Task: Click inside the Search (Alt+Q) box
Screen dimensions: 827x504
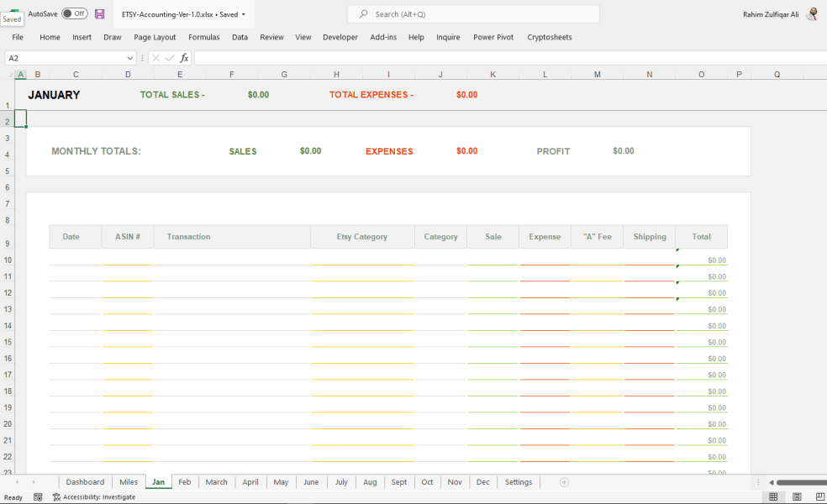Action: [472, 13]
